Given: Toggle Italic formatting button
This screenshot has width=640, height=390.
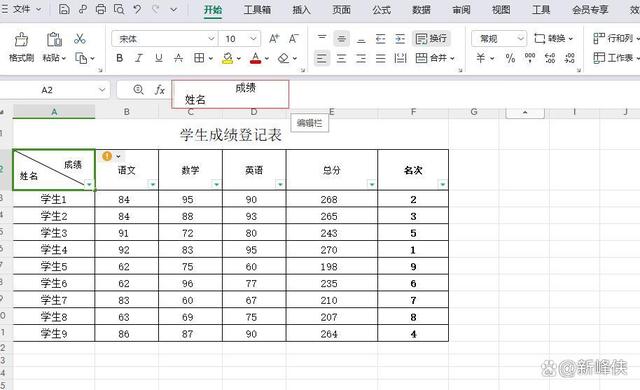Looking at the screenshot, I should pos(139,58).
